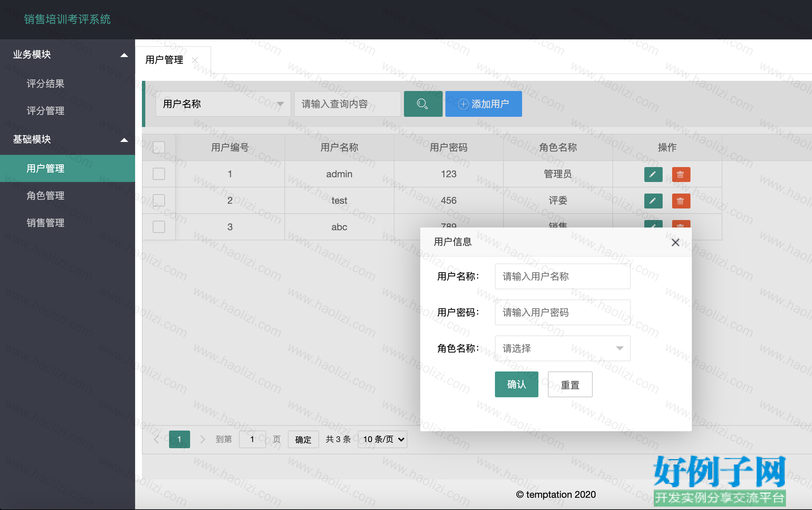
Task: Focus the 请输入查询内容 search field
Action: tap(348, 104)
